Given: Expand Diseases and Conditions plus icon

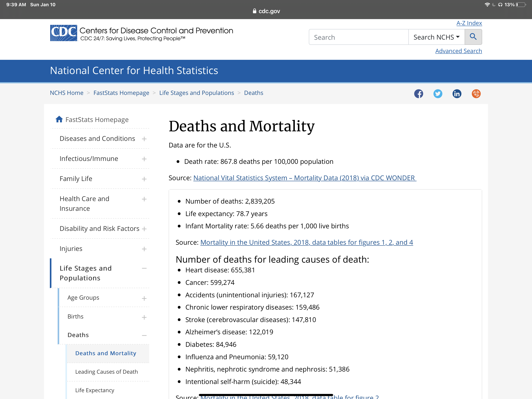Looking at the screenshot, I should (144, 139).
